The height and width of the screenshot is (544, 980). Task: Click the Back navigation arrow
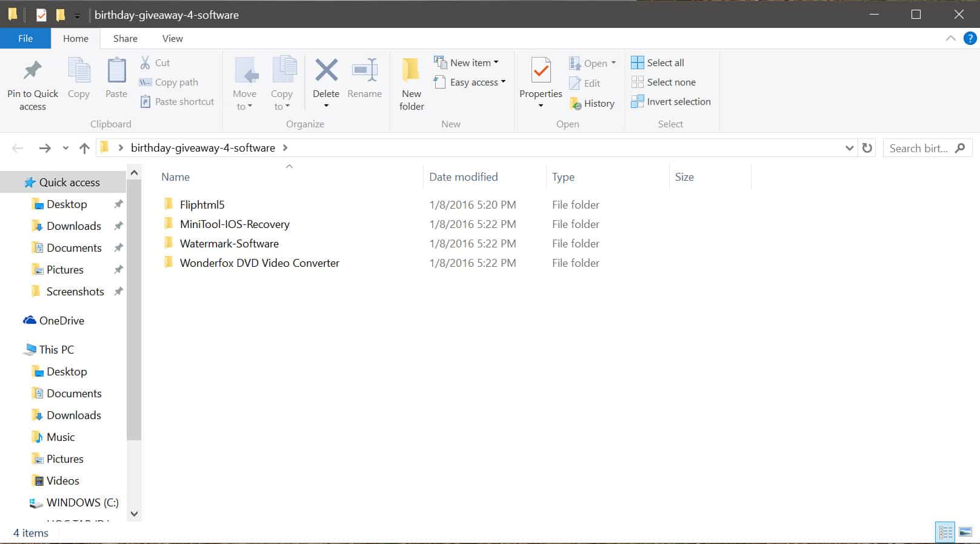tap(18, 148)
